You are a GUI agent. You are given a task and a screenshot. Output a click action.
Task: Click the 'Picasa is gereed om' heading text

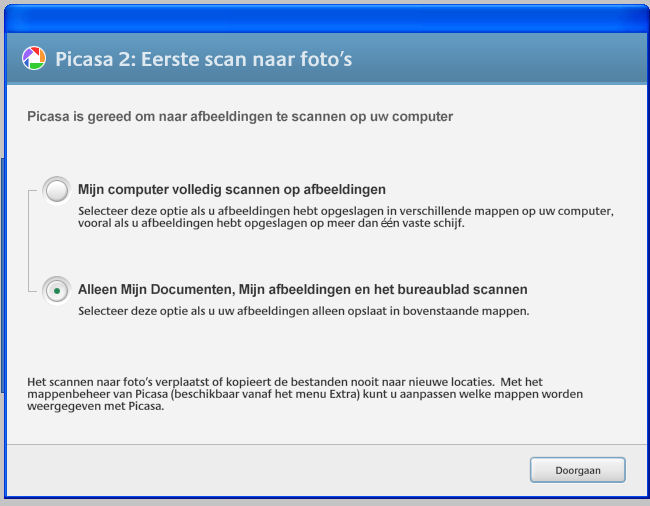tap(240, 116)
